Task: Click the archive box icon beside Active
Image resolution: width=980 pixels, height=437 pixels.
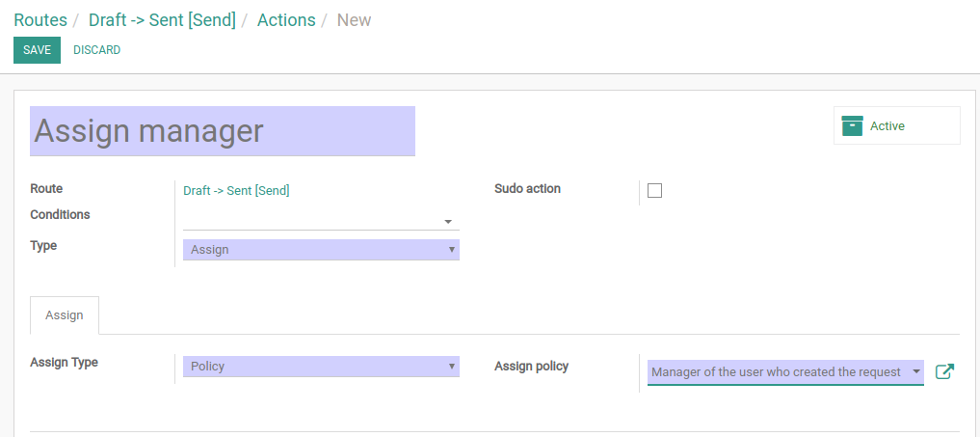Action: 853,125
